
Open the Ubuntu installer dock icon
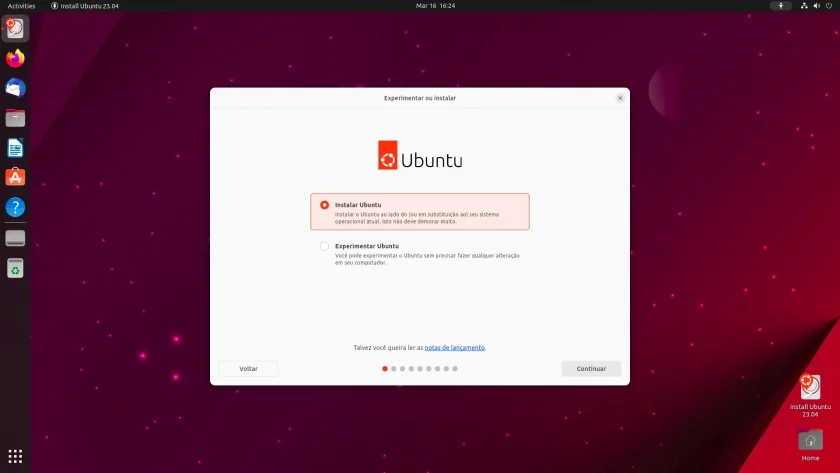click(15, 28)
